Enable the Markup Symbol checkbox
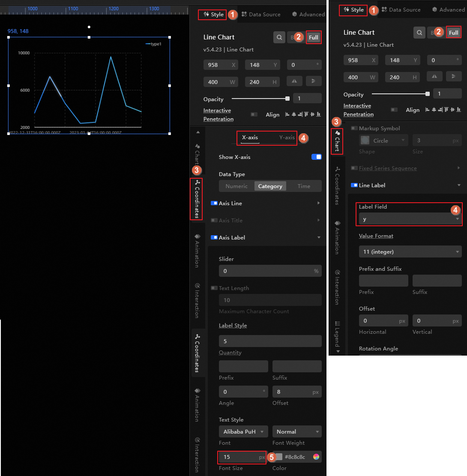This screenshot has width=467, height=476. coord(354,128)
